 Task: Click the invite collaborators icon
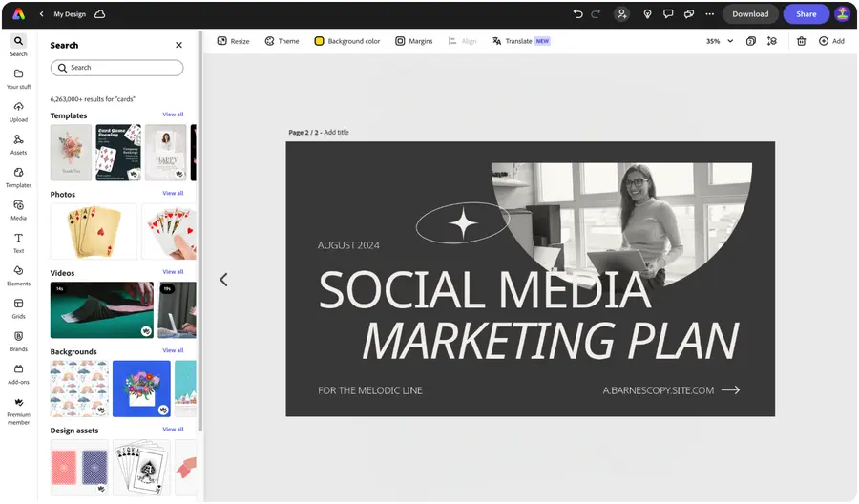click(x=622, y=14)
